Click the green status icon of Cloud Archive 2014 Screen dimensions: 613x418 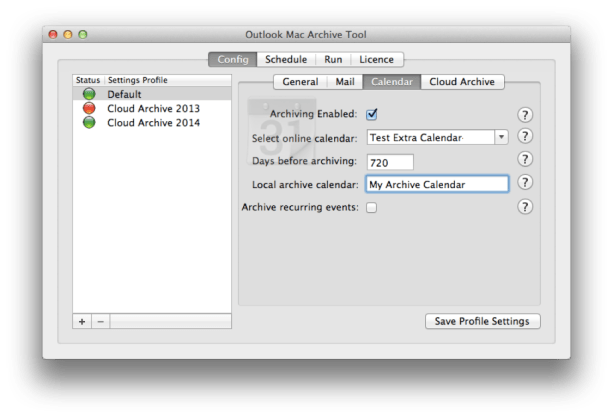coord(89,122)
